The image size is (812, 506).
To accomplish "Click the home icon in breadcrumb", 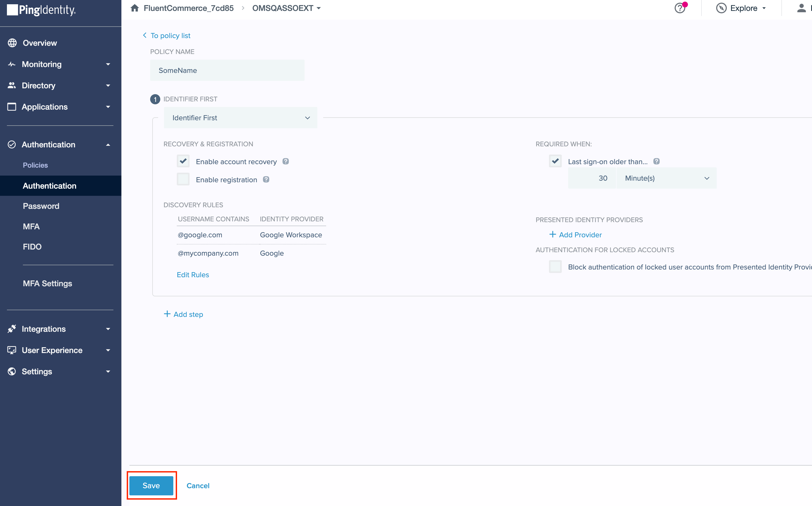I will point(135,8).
